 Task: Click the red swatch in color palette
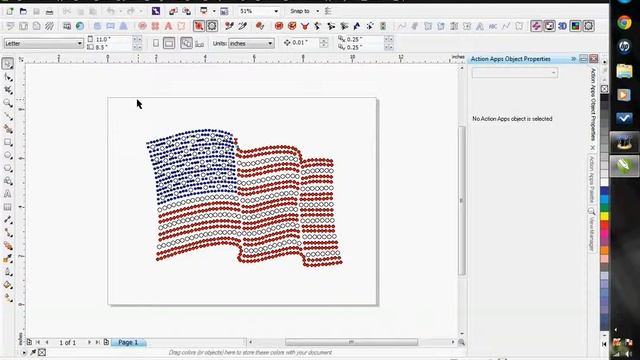click(x=604, y=225)
